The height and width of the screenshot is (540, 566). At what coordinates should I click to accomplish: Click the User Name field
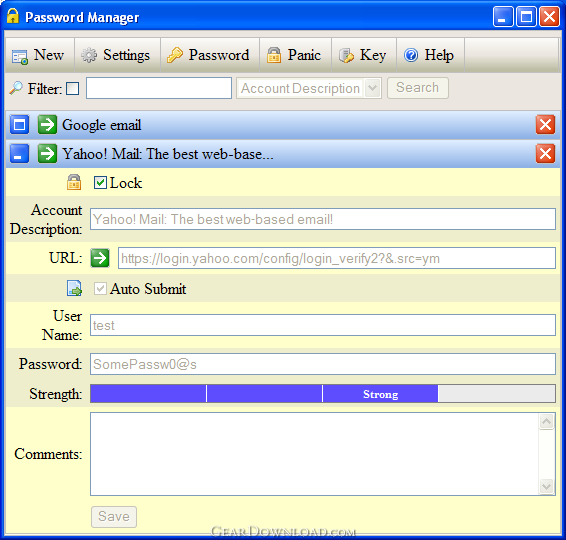[323, 325]
